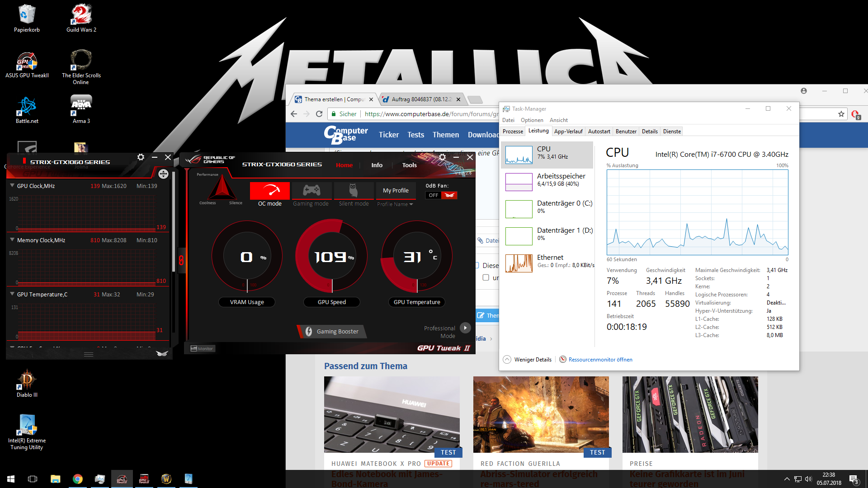Check the lower 'ur' checkbox on forum page
This screenshot has width=868, height=488.
tap(486, 277)
